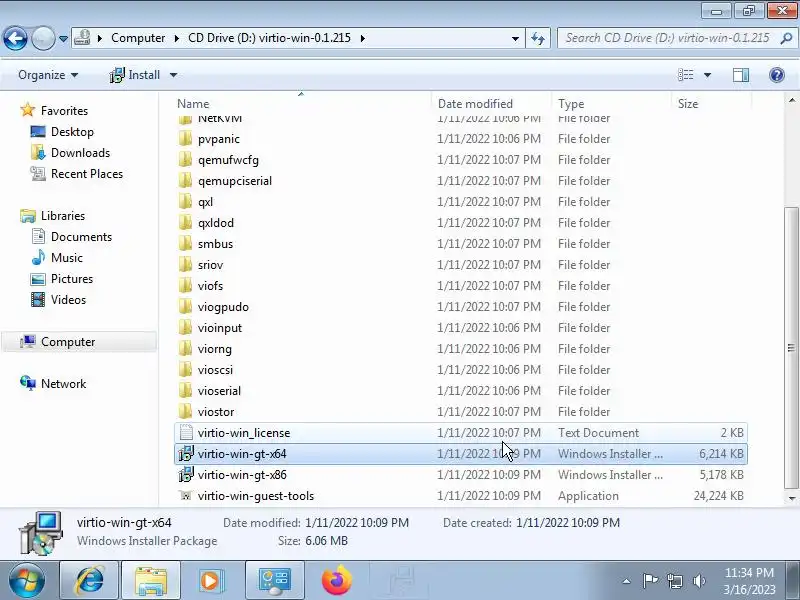Toggle the preview pane icon

pos(741,75)
